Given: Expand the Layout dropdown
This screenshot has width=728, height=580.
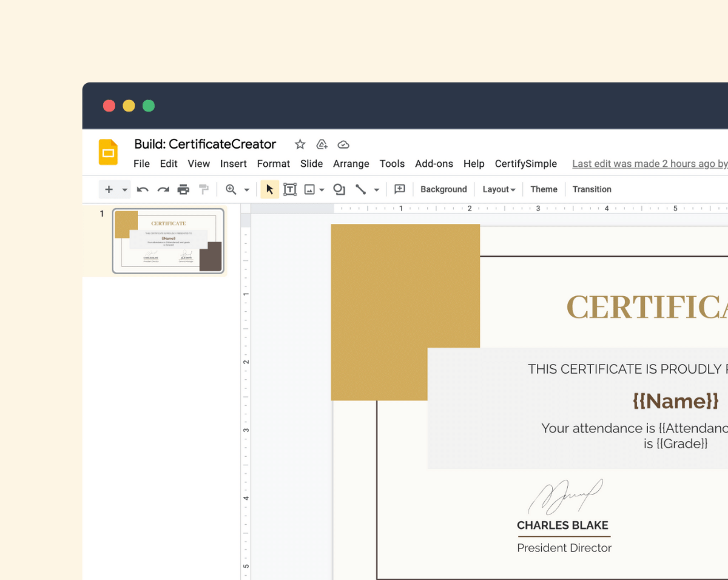Looking at the screenshot, I should click(499, 189).
